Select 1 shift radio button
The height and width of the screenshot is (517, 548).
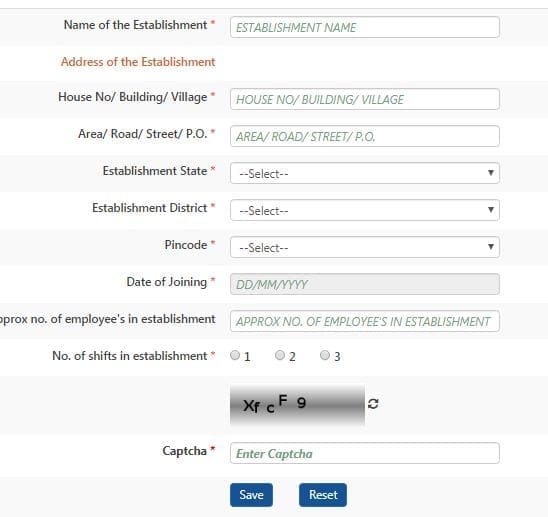click(x=235, y=355)
